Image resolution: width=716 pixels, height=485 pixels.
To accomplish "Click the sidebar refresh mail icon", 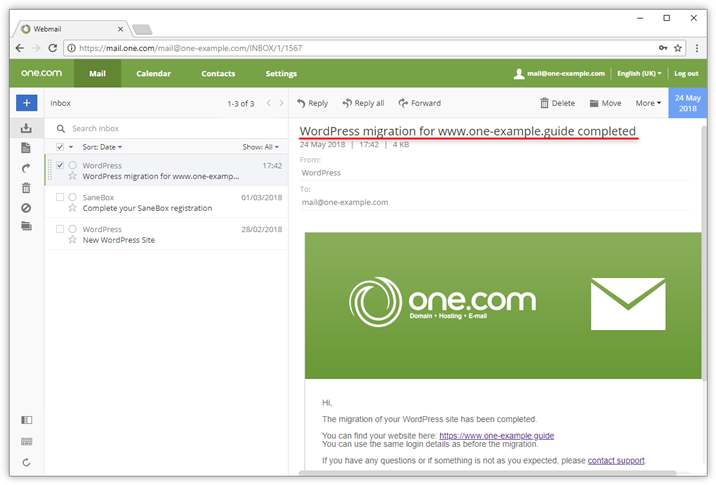I will click(26, 462).
